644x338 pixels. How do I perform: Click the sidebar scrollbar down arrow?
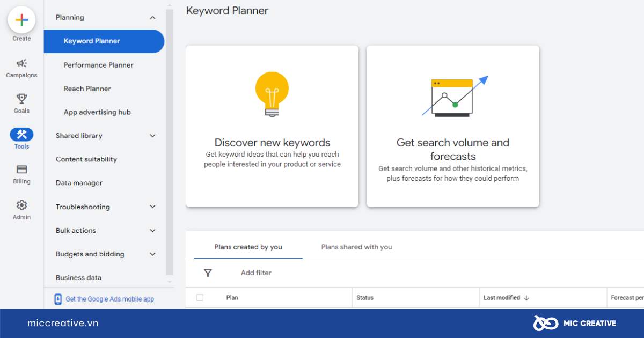click(170, 282)
